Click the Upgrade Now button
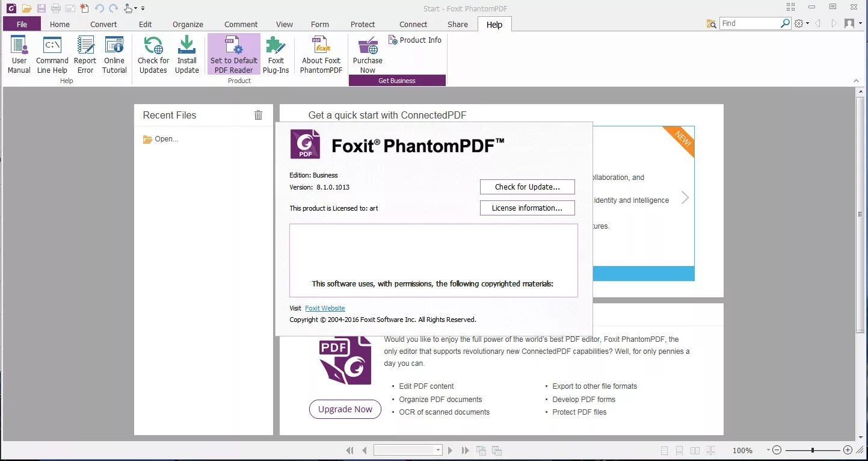The image size is (868, 461). click(345, 409)
